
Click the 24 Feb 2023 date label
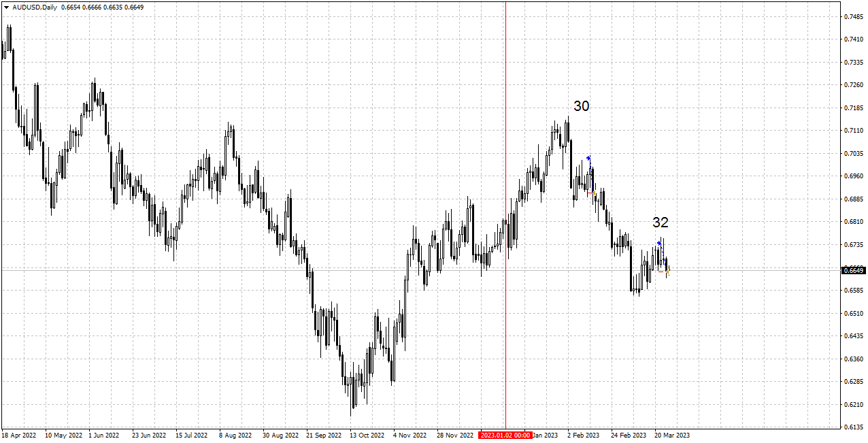pyautogui.click(x=629, y=435)
